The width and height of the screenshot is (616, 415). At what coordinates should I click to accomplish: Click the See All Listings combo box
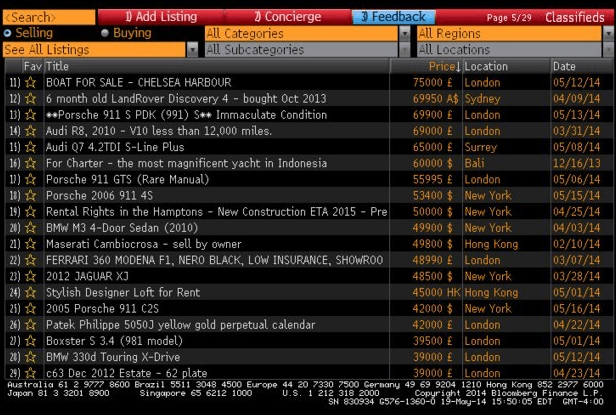pyautogui.click(x=94, y=50)
